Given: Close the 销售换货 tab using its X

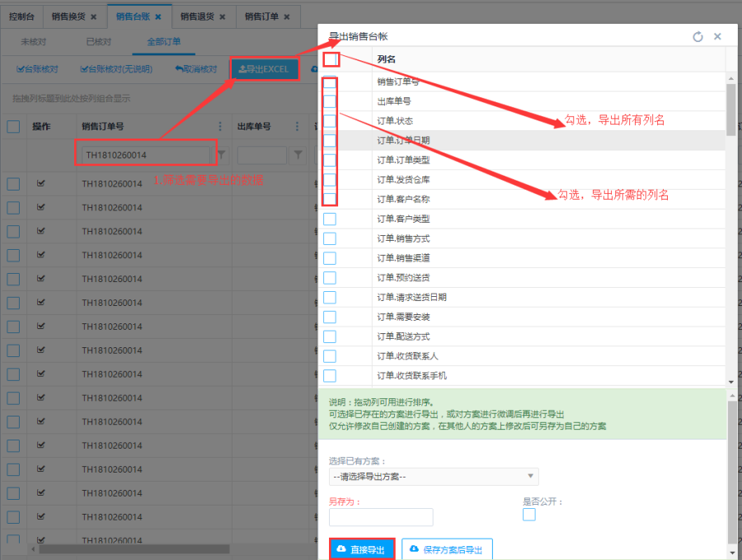Looking at the screenshot, I should pos(93,16).
